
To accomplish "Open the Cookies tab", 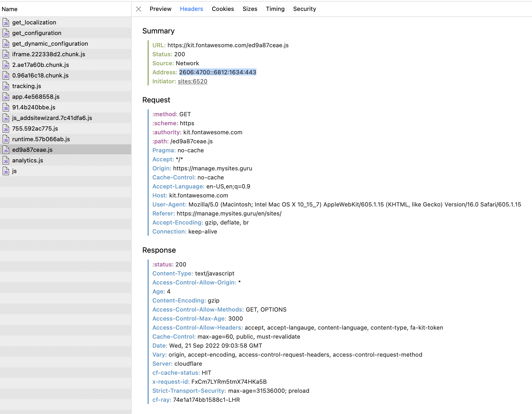I will [x=223, y=9].
